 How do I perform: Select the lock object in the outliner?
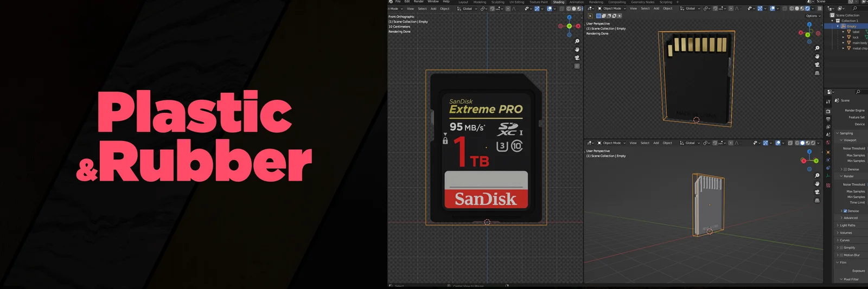coord(856,37)
